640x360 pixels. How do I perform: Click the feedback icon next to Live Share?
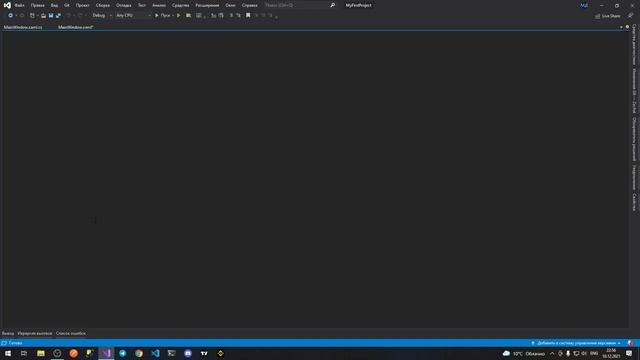point(630,16)
